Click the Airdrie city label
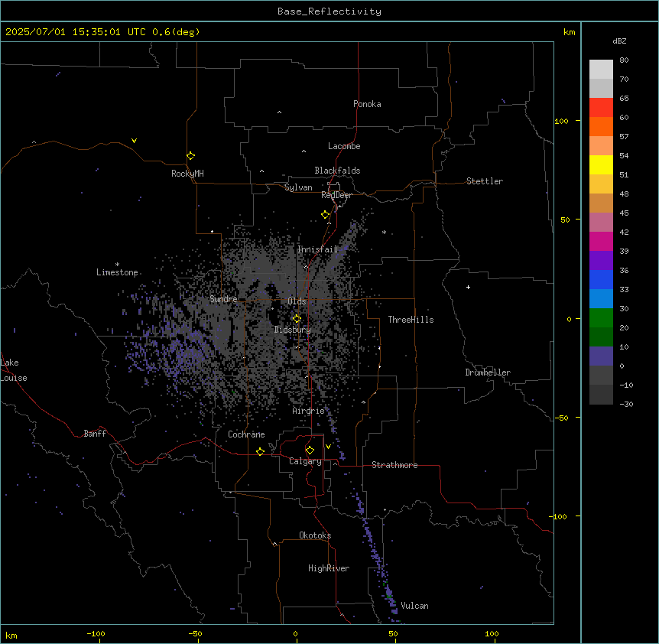This screenshot has height=644, width=659. 309,411
